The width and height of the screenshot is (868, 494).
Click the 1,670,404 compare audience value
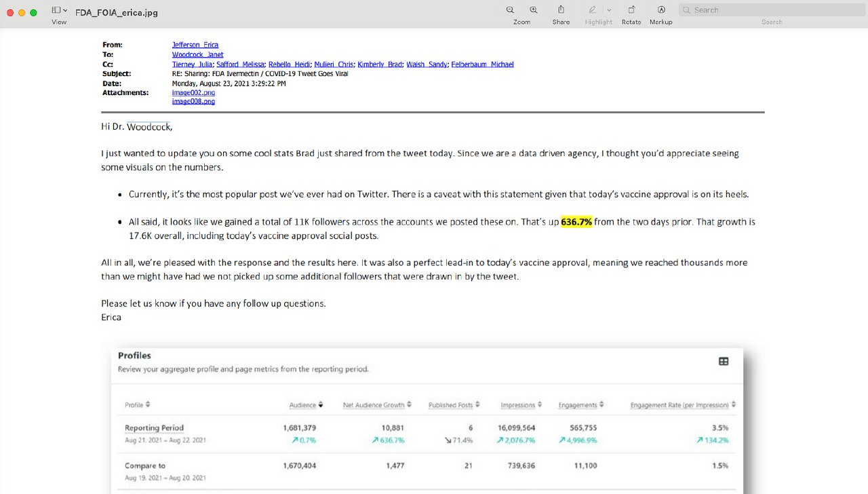point(299,465)
